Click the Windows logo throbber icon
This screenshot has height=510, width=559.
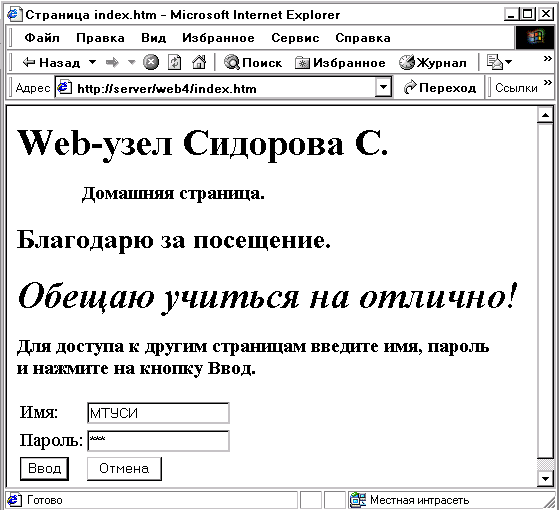534,37
